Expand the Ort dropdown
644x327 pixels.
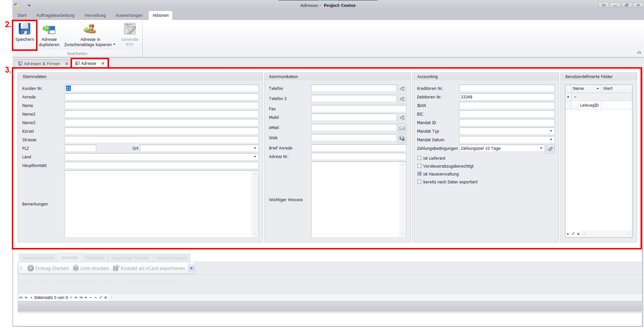[255, 148]
